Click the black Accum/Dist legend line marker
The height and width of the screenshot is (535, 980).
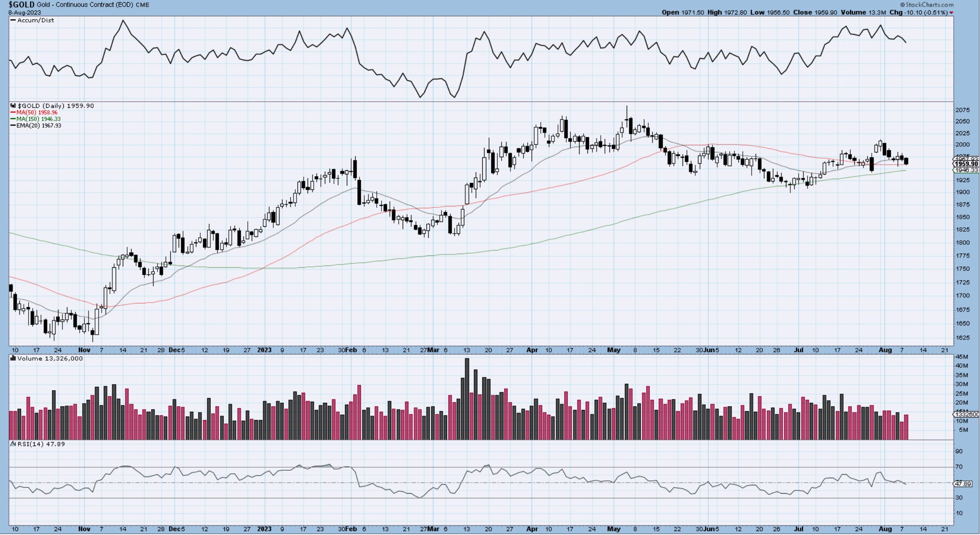point(13,21)
